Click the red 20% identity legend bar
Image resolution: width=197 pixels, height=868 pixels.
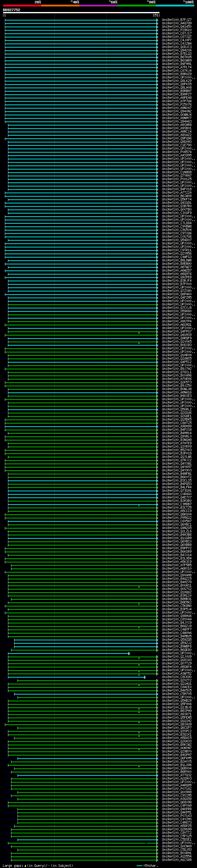pyautogui.click(x=22, y=6)
